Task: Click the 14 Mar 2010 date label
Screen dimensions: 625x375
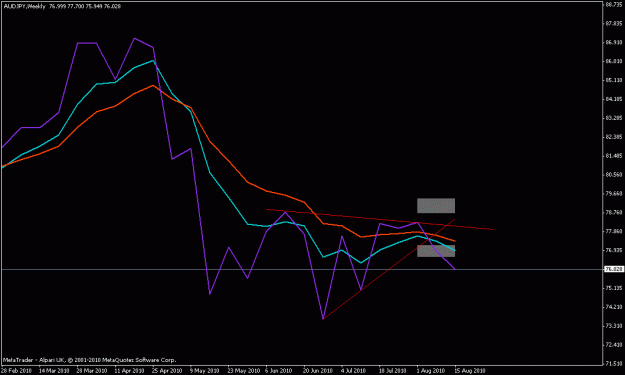Action: coord(54,371)
